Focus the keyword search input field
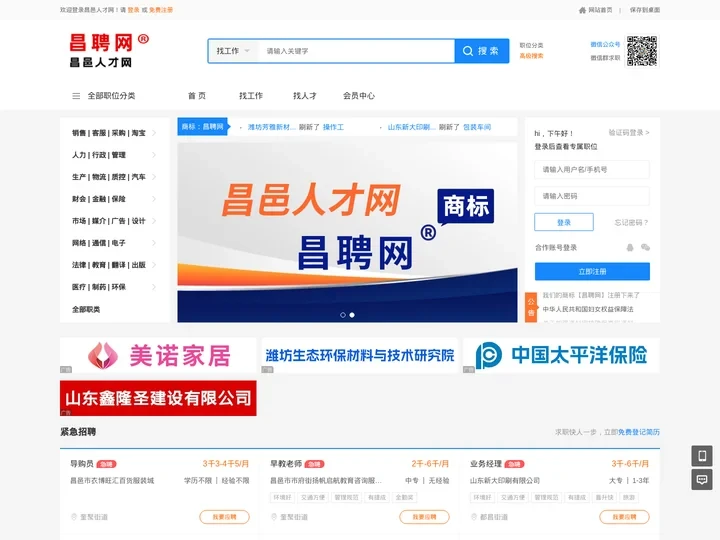Image resolution: width=720 pixels, height=540 pixels. (356, 51)
